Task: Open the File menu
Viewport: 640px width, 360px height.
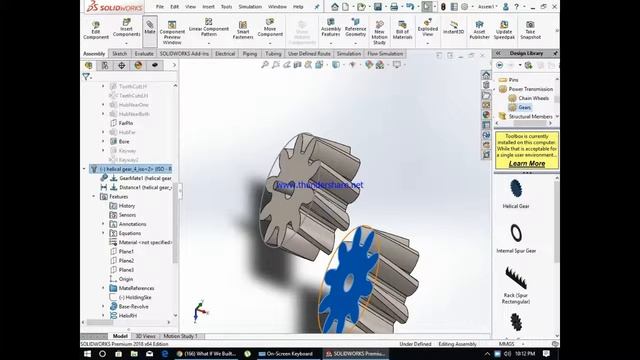Action: coord(160,7)
